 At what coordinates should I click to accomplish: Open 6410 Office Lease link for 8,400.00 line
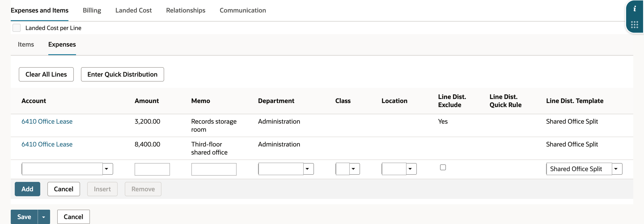pyautogui.click(x=47, y=144)
